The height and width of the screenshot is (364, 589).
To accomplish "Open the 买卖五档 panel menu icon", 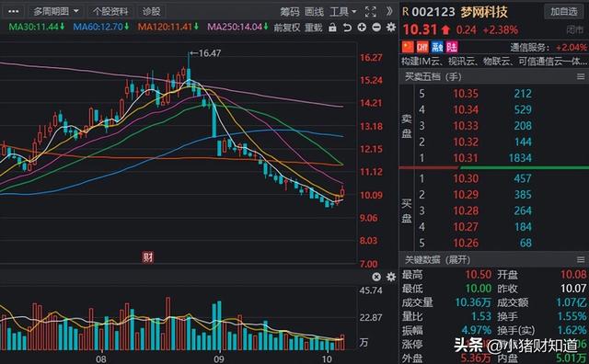I will [x=581, y=76].
